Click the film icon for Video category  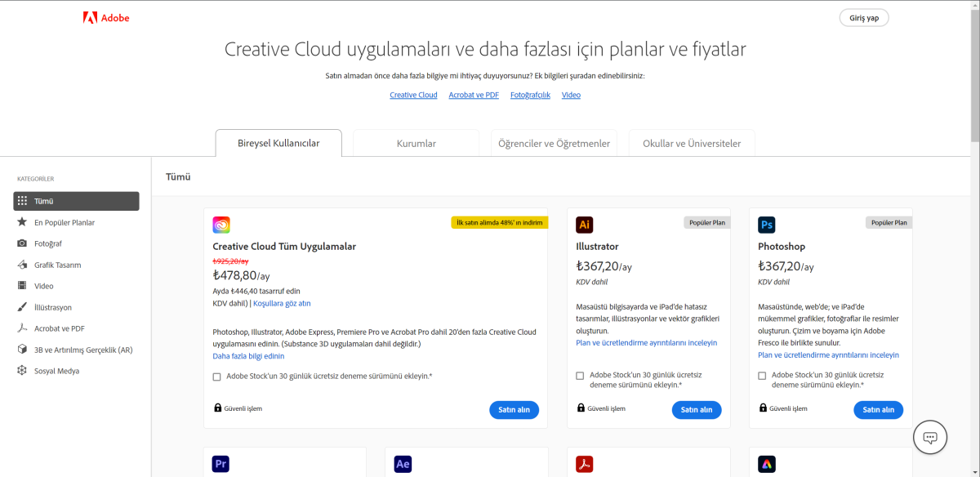[x=22, y=286]
